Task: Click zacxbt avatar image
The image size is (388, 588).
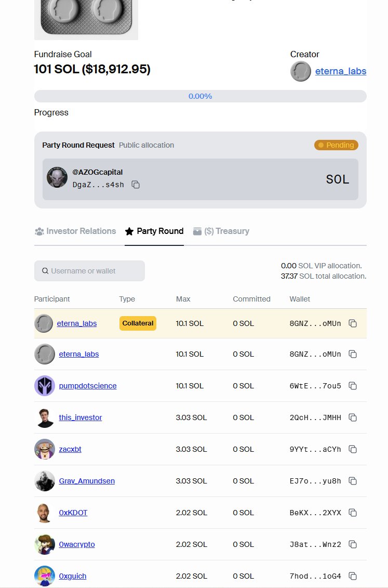Action: pos(45,449)
